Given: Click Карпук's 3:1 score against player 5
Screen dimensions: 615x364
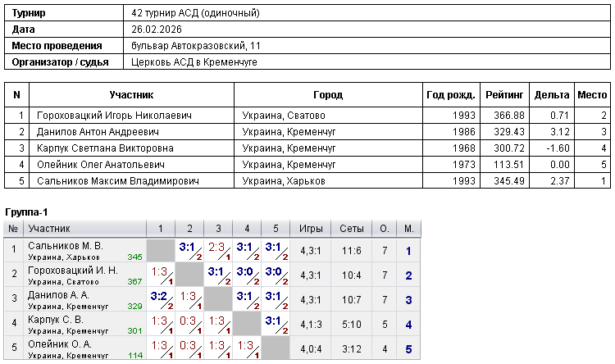Looking at the screenshot, I should [x=273, y=321].
